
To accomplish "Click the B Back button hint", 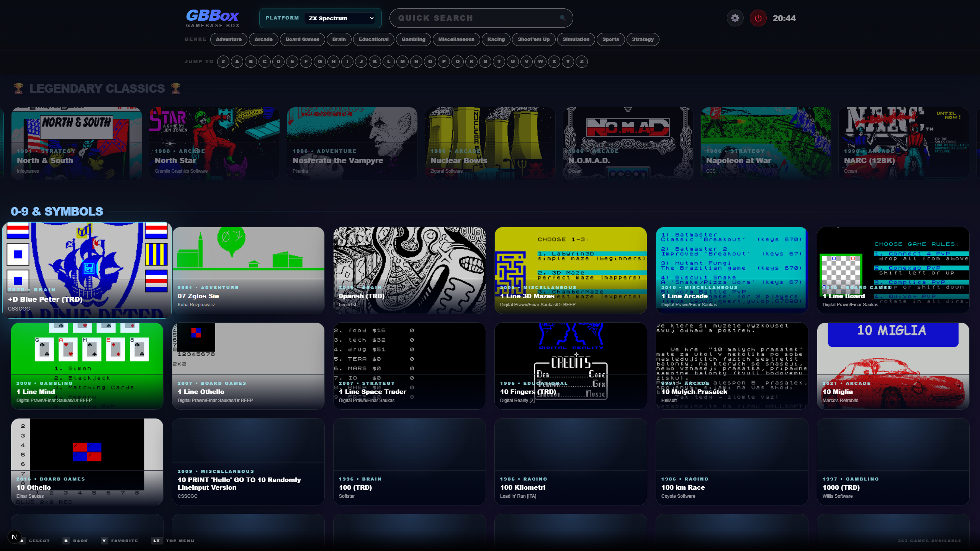I will [x=76, y=541].
